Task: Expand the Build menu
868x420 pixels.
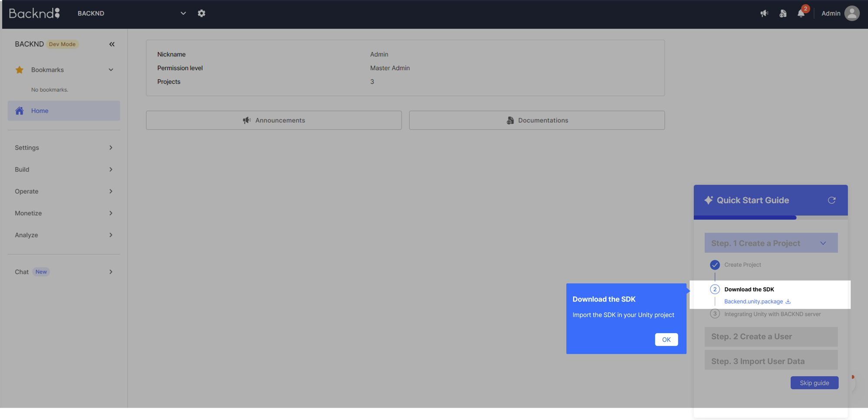Action: coord(63,170)
